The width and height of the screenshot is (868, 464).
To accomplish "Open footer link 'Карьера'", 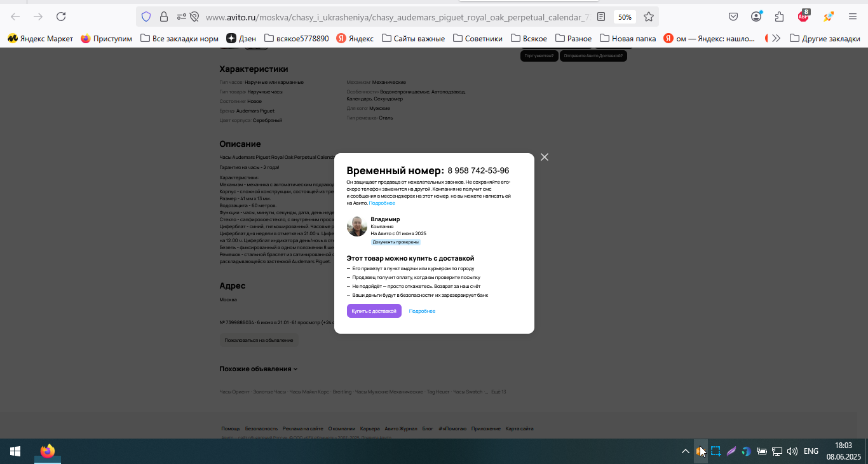I will 370,428.
